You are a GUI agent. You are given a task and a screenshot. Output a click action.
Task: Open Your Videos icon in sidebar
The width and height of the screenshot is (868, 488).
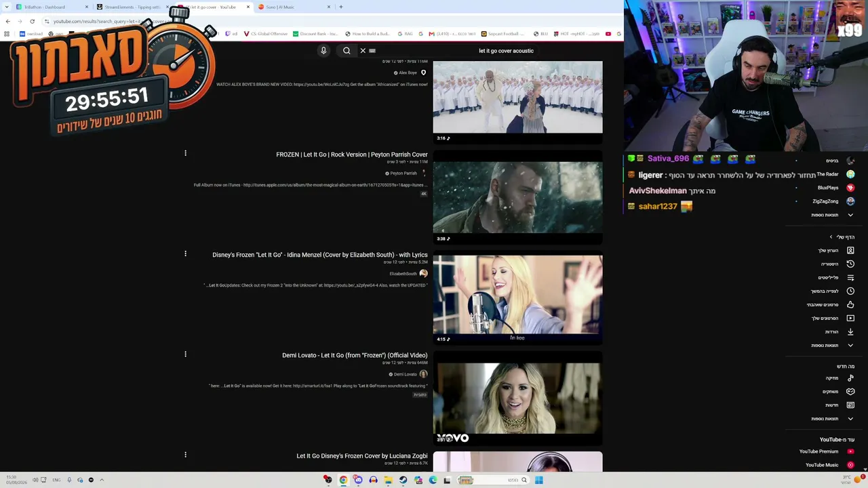[850, 319]
